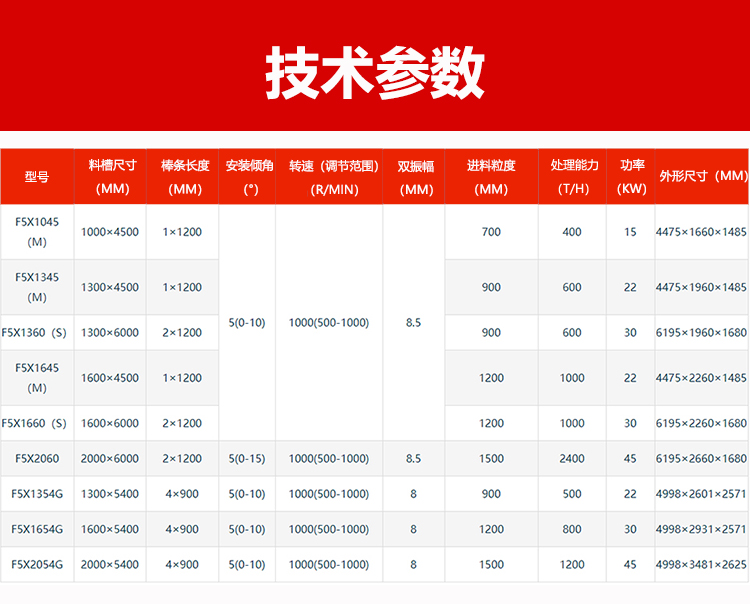Viewport: 750px width, 604px height.
Task: Click the 处理能力 (T/H) column header
Action: (x=573, y=177)
